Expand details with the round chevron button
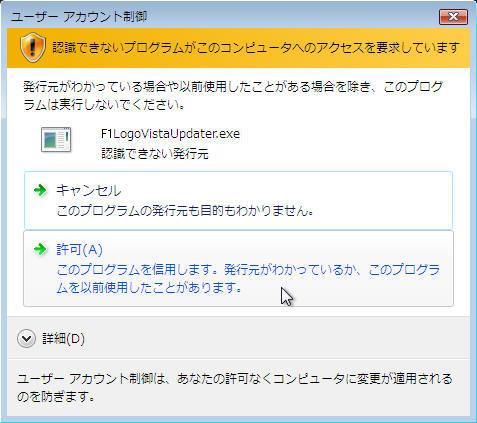The image size is (477, 423). [x=26, y=339]
